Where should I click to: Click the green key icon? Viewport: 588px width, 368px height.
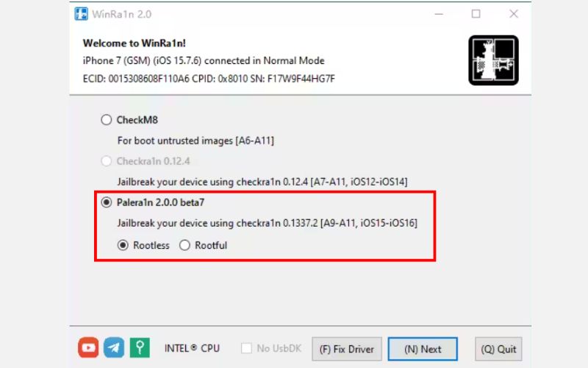(140, 347)
